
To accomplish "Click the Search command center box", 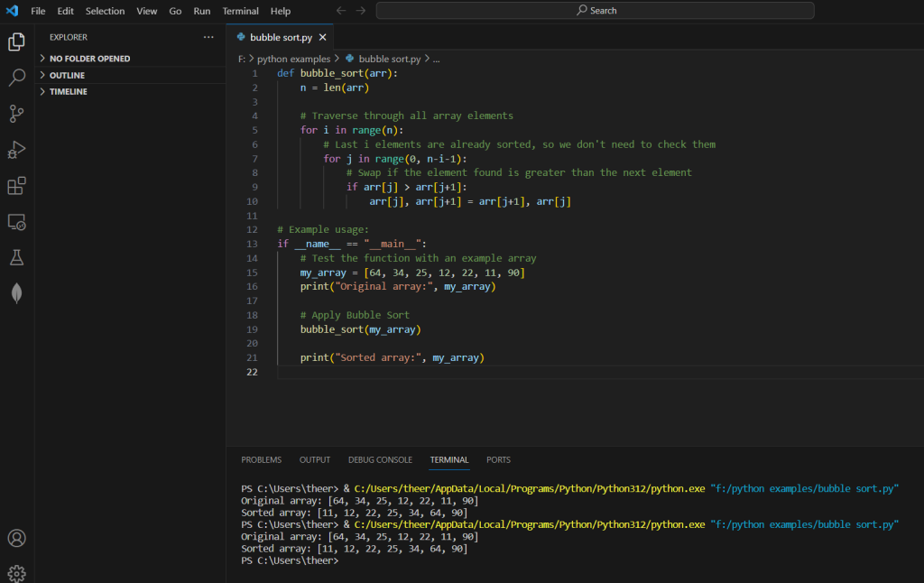I will 595,11.
